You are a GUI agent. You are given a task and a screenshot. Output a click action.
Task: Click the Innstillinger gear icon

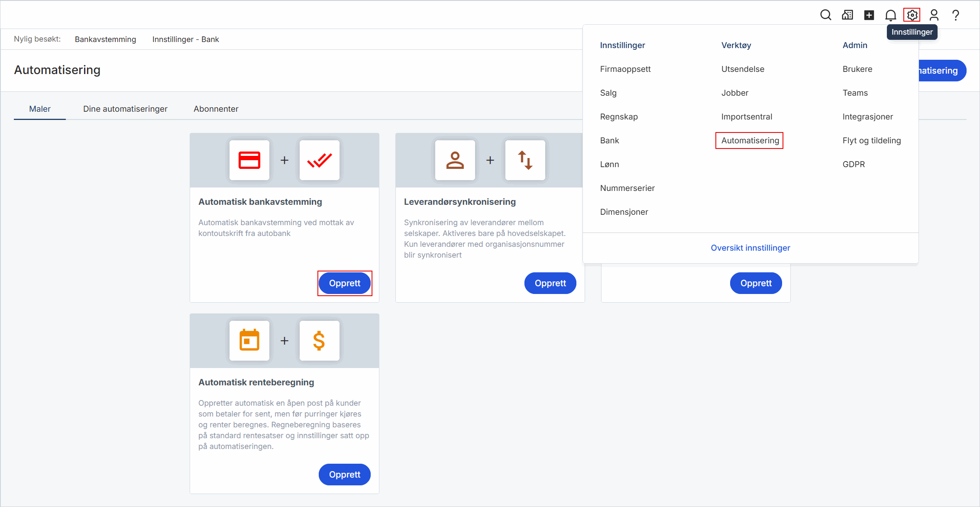pos(912,15)
